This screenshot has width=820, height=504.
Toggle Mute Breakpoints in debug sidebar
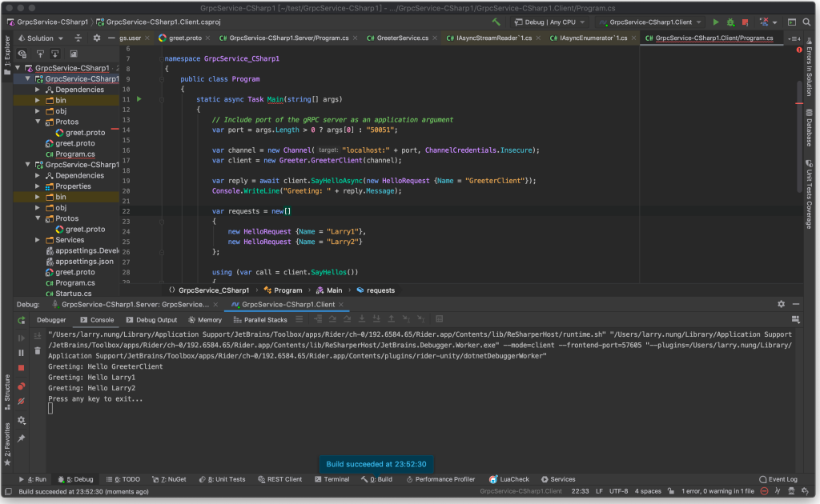(x=22, y=402)
